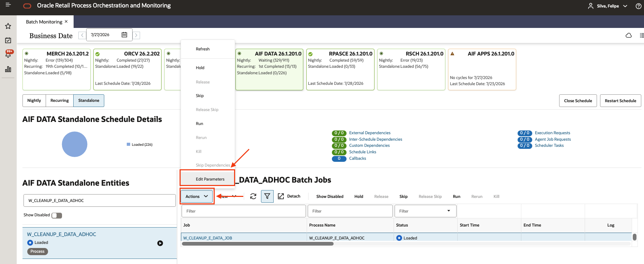Click the cloud icon near the top right
This screenshot has width=644, height=264.
click(x=629, y=35)
